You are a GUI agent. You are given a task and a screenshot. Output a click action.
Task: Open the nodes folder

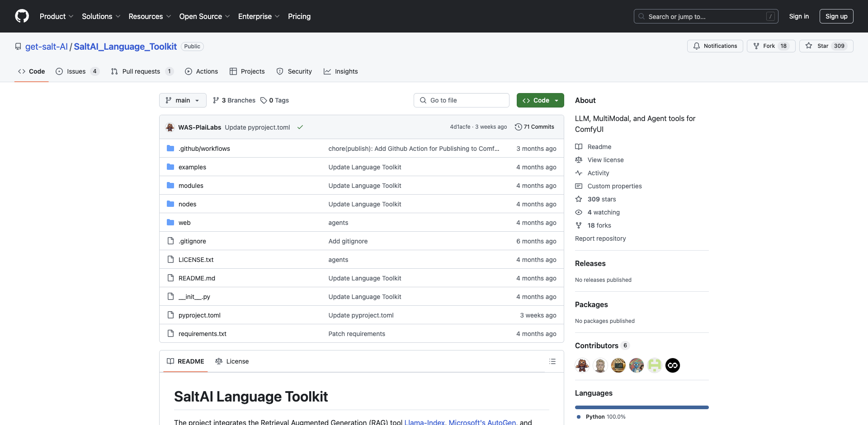pyautogui.click(x=187, y=204)
